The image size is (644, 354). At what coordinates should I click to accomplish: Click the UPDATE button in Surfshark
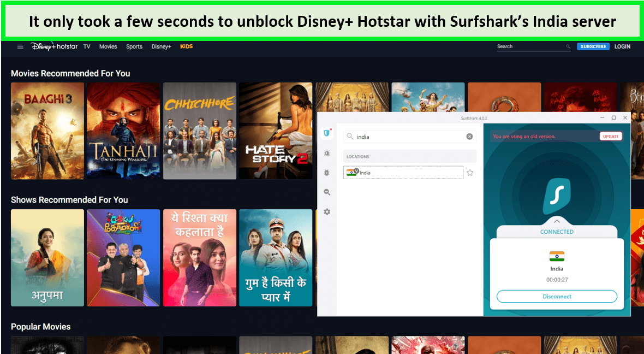(611, 137)
